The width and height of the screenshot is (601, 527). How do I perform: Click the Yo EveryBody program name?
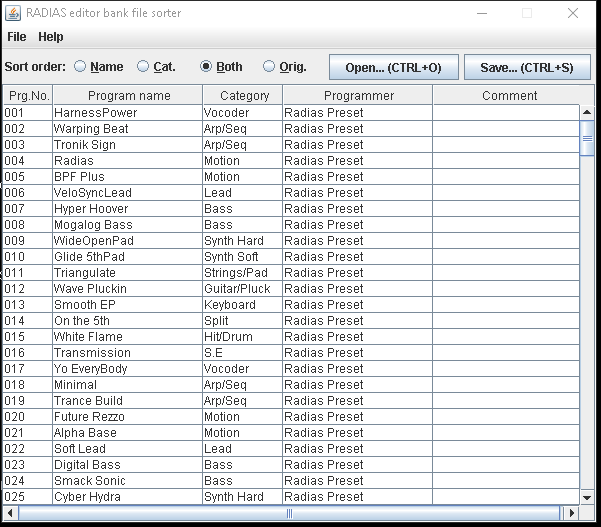127,369
